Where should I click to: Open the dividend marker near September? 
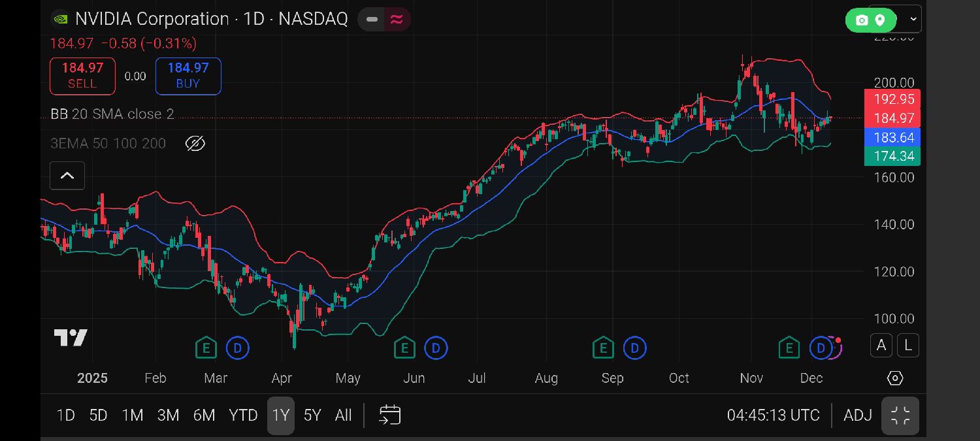634,348
